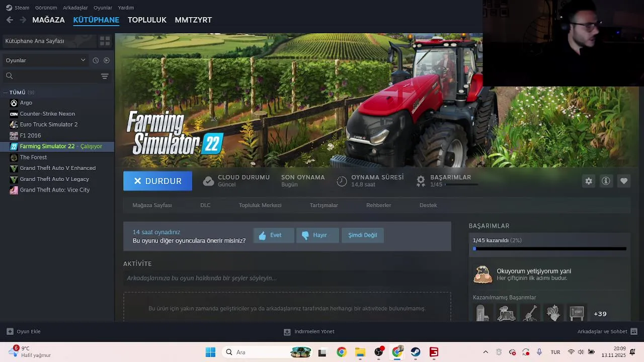This screenshot has height=362, width=644.
Task: Show hidden system tray icons
Action: tap(486, 352)
